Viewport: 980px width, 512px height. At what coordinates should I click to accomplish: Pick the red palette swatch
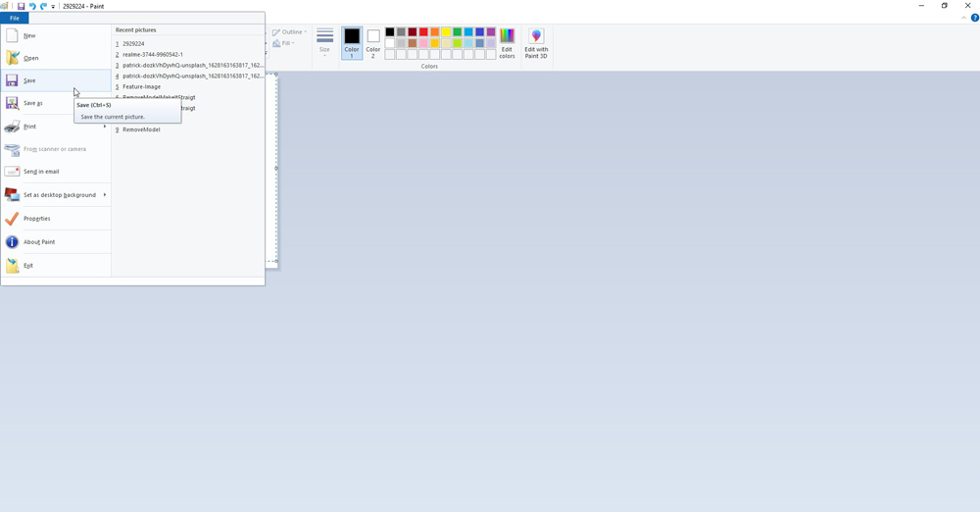coord(423,32)
